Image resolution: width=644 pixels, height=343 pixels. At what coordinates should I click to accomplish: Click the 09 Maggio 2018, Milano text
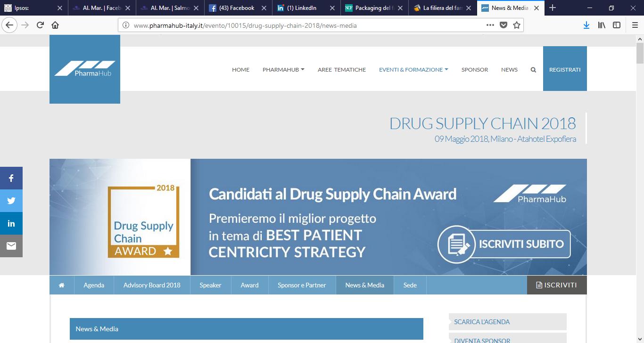coord(505,139)
